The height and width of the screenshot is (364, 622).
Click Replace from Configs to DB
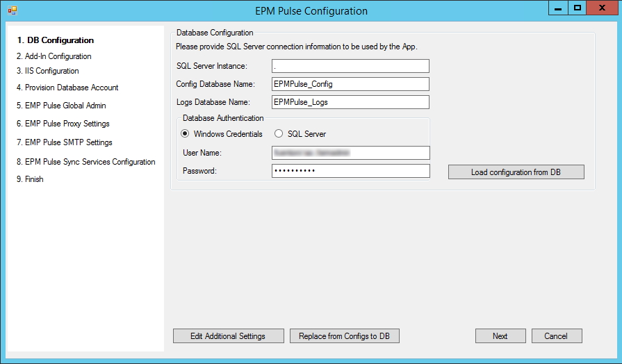pos(344,336)
